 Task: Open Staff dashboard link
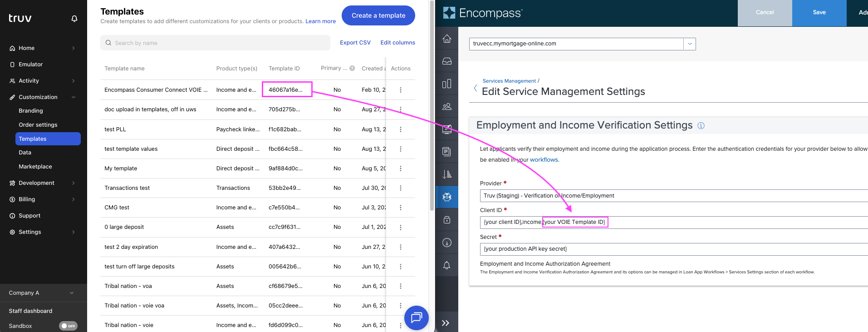point(30,311)
